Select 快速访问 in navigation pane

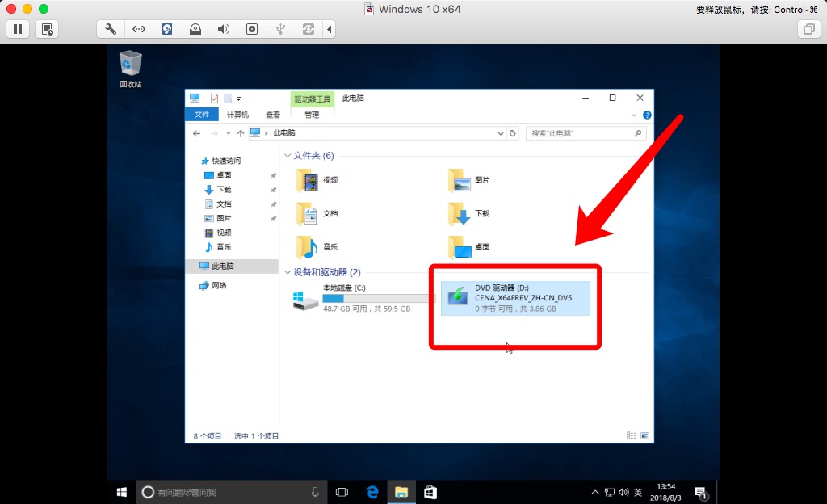coord(226,161)
